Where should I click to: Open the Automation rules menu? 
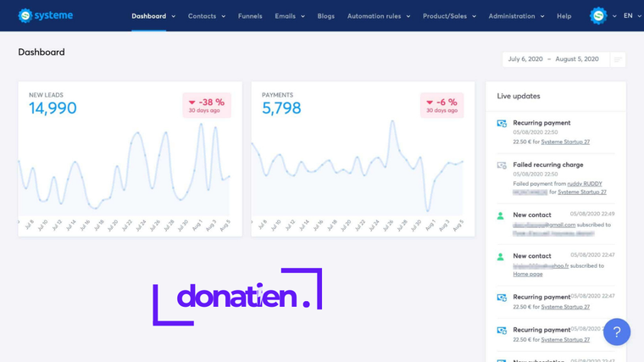click(375, 16)
